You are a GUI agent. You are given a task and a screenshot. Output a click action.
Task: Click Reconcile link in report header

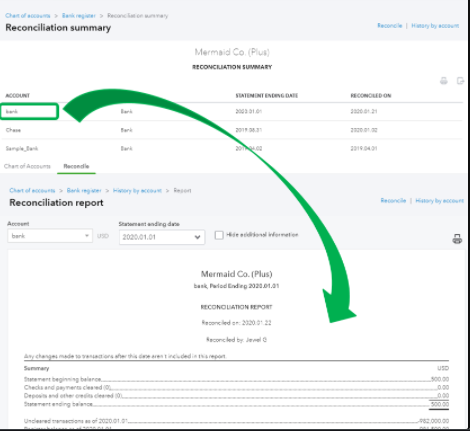point(393,200)
